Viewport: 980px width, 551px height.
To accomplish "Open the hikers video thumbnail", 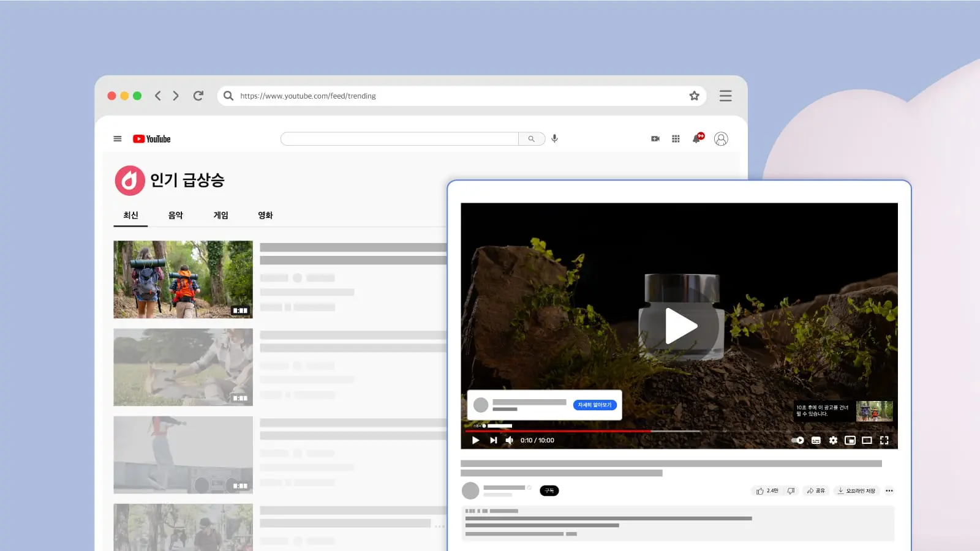I will tap(183, 279).
